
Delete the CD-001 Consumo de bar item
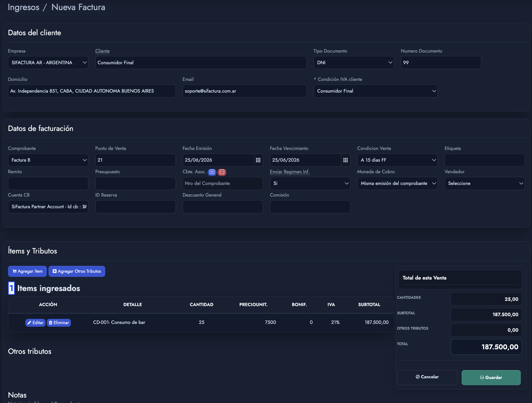pos(59,323)
